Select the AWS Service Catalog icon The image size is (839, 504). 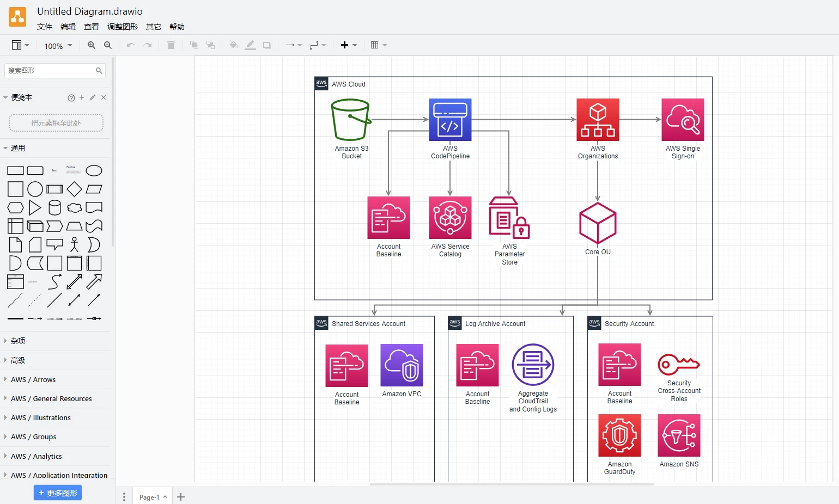[x=450, y=218]
